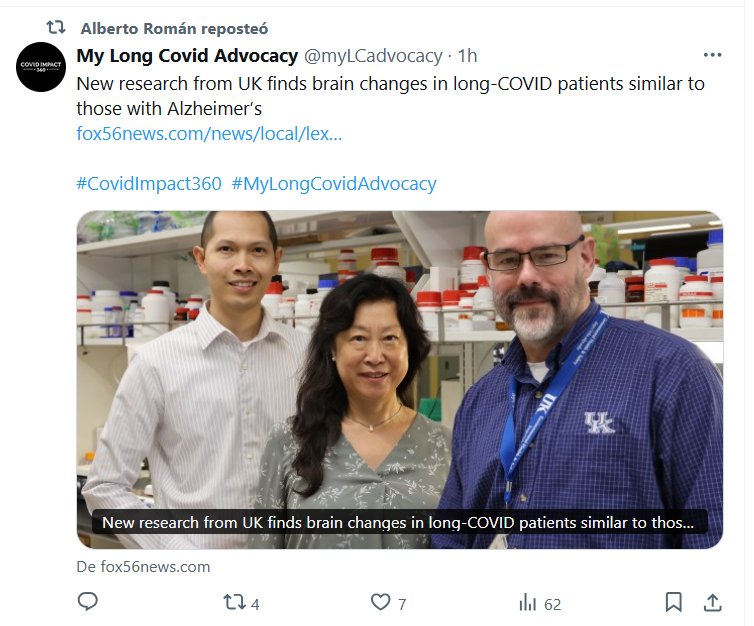
Task: Follow the fox56news.com article link
Action: [209, 134]
